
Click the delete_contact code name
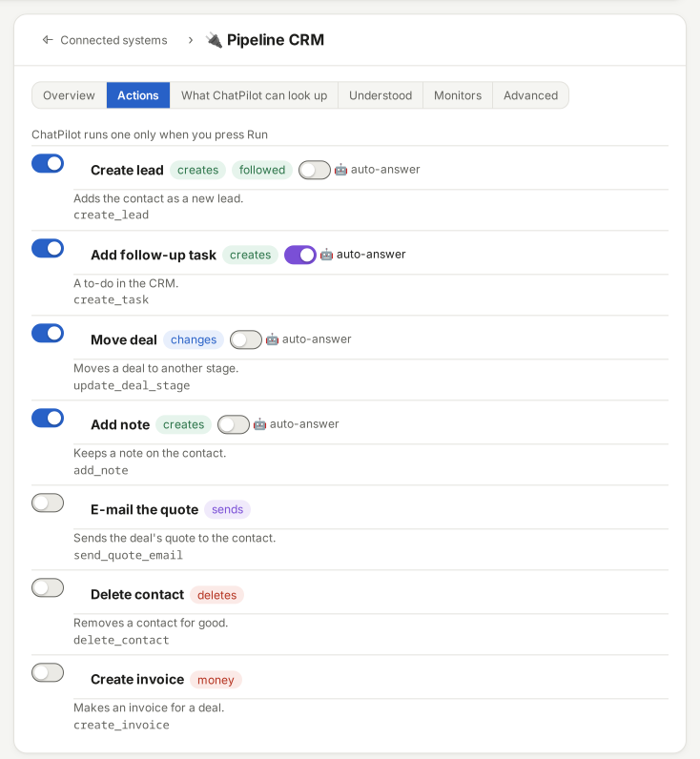tap(121, 640)
